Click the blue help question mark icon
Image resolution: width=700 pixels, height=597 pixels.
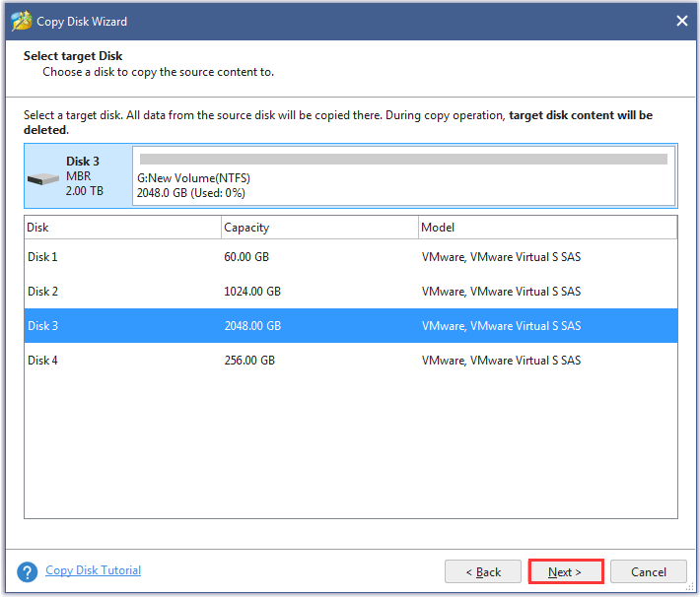28,571
